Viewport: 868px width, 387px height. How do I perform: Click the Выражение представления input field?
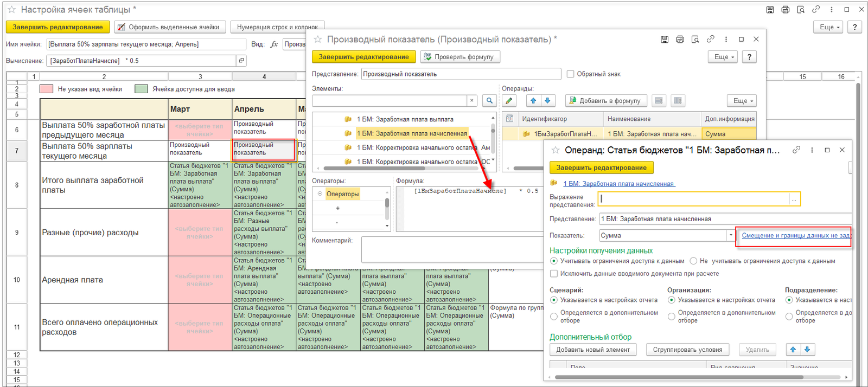click(x=694, y=199)
